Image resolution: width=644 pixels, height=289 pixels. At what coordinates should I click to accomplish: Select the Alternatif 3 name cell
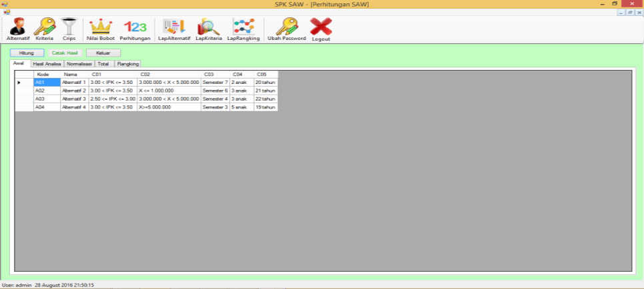75,99
